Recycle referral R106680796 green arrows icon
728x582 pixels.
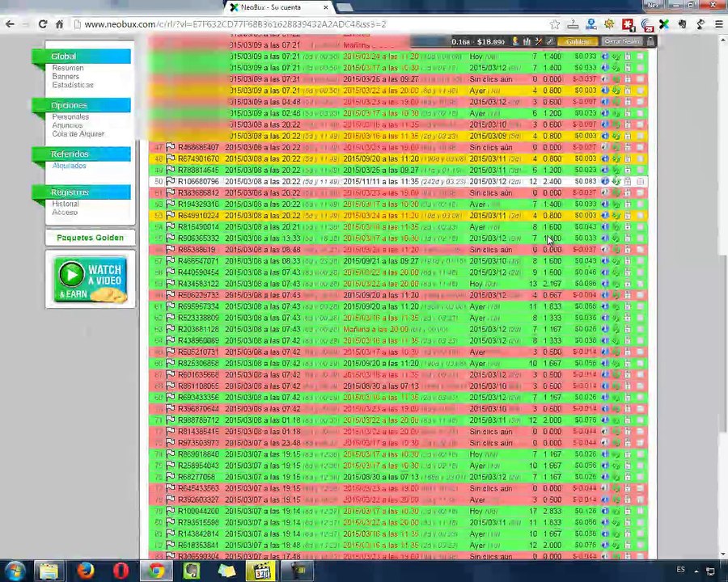(616, 181)
